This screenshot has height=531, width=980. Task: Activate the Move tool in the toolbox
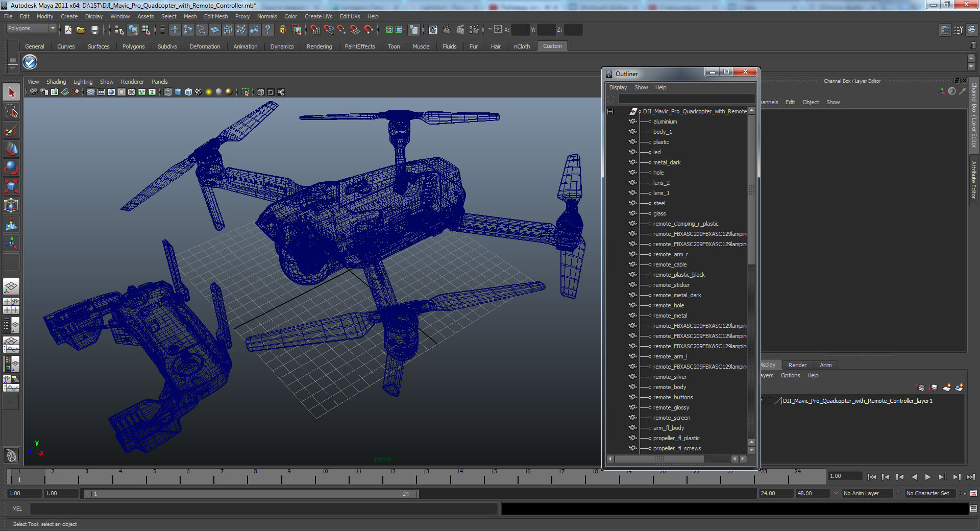11,149
